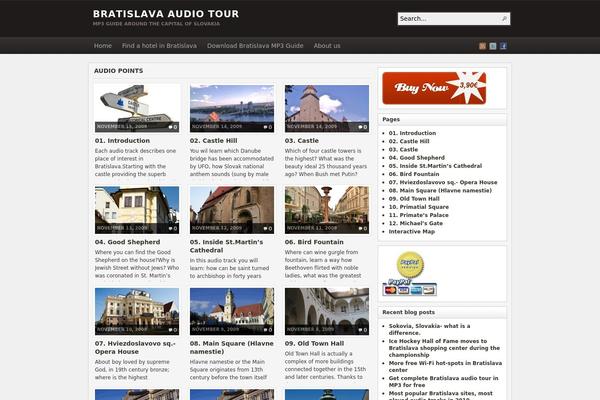Screen dimensions: 600x400
Task: Select 09. Old Town Hall in Pages sidebar
Action: click(x=414, y=199)
